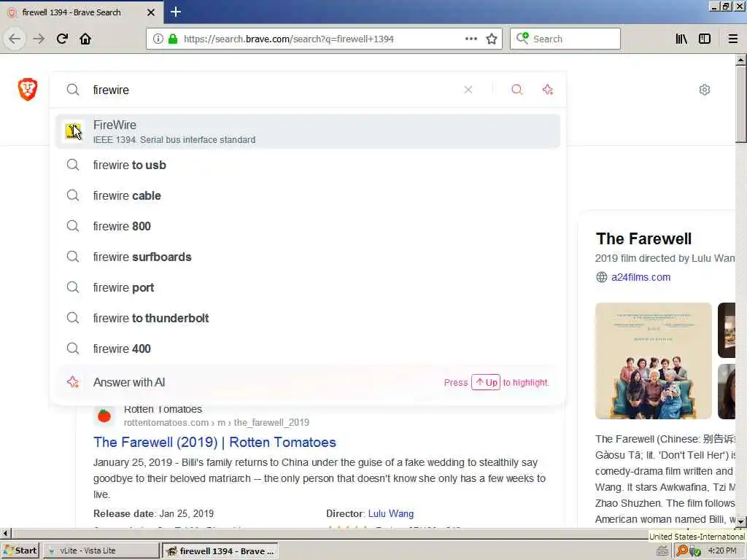The width and height of the screenshot is (747, 560).
Task: Click the forward navigation arrow
Action: pos(39,39)
